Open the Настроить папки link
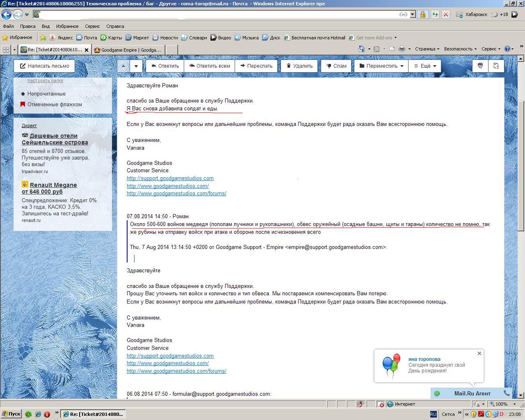The image size is (525, 420). [45, 80]
